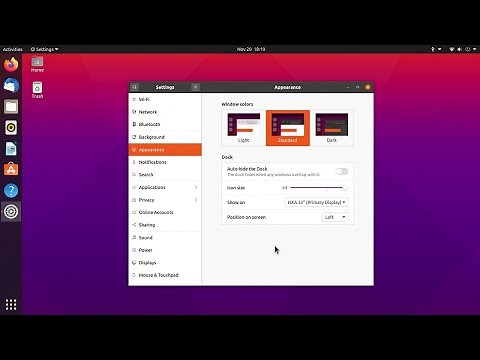480x360 pixels.
Task: Open the Position on screen dropdown
Action: coord(335,217)
